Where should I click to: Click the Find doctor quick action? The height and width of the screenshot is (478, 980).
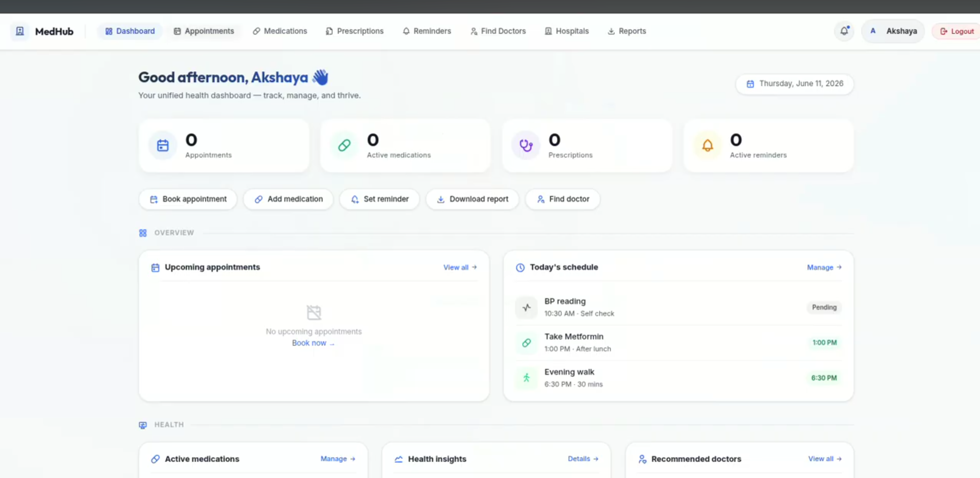(x=563, y=199)
